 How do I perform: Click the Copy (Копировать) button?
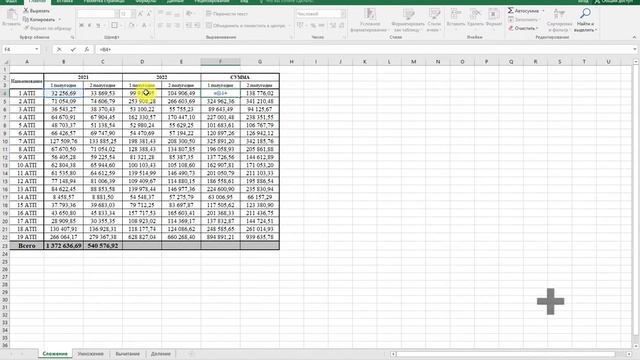pos(39,19)
